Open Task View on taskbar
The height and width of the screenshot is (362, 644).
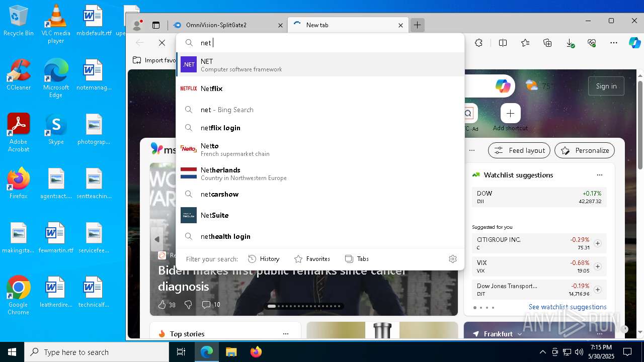point(181,352)
